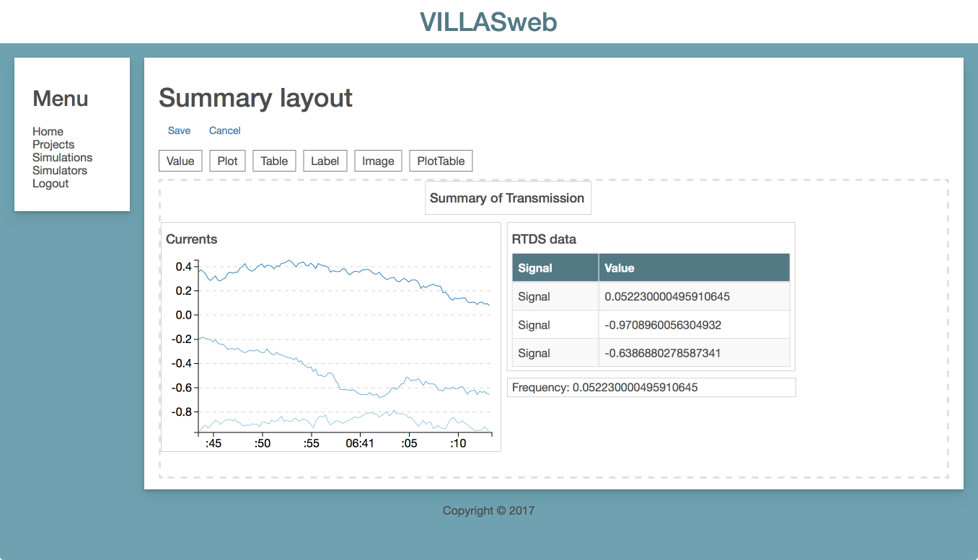Click the VILLASweb title
The width and height of the screenshot is (978, 560).
488,22
